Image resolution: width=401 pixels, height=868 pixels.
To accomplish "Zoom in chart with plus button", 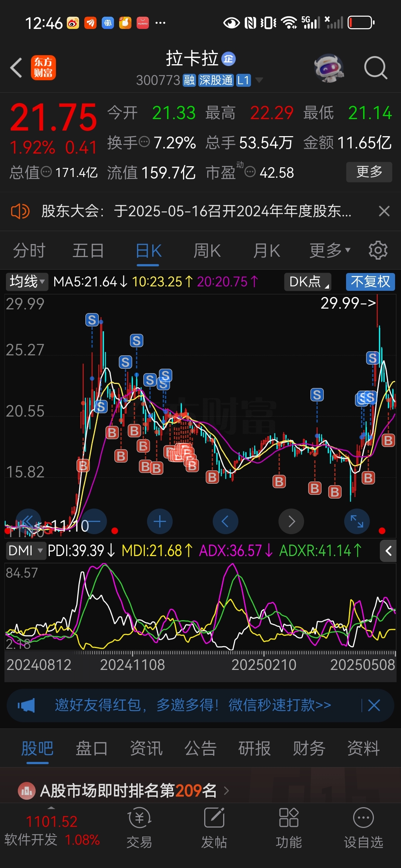I will (x=160, y=522).
